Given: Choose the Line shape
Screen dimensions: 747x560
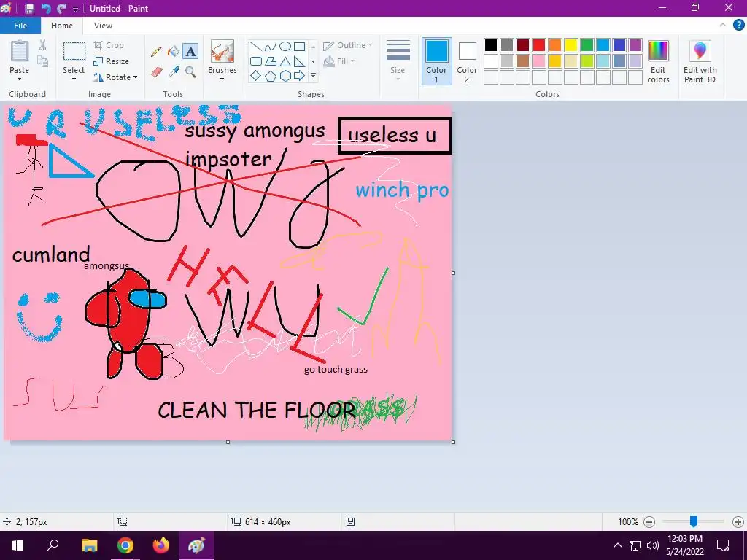Looking at the screenshot, I should (x=256, y=46).
